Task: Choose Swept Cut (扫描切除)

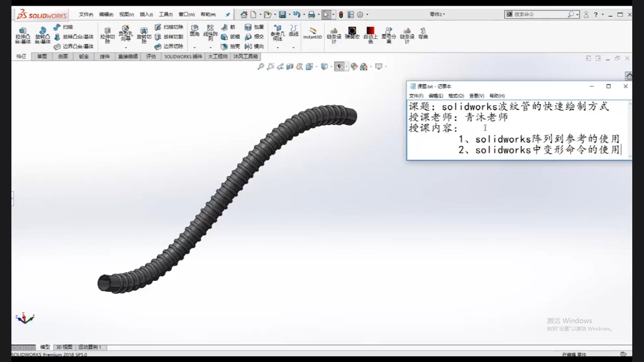Action: 169,27
